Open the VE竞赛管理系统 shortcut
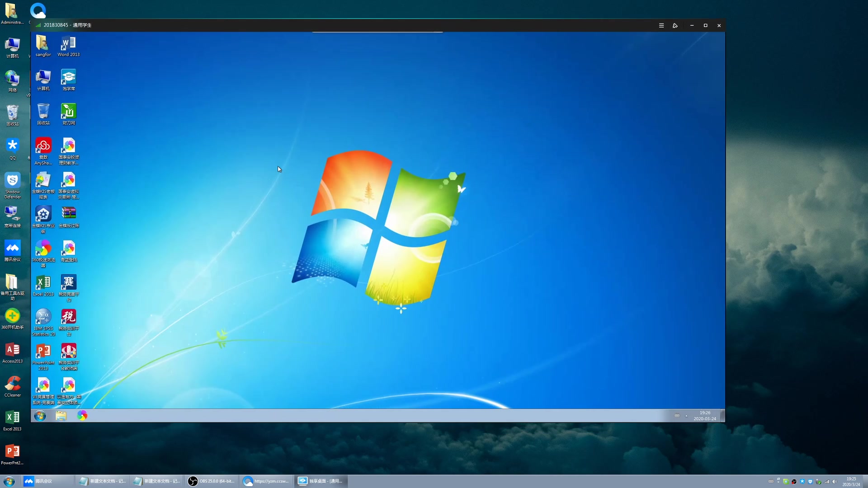This screenshot has width=868, height=488. (43, 391)
